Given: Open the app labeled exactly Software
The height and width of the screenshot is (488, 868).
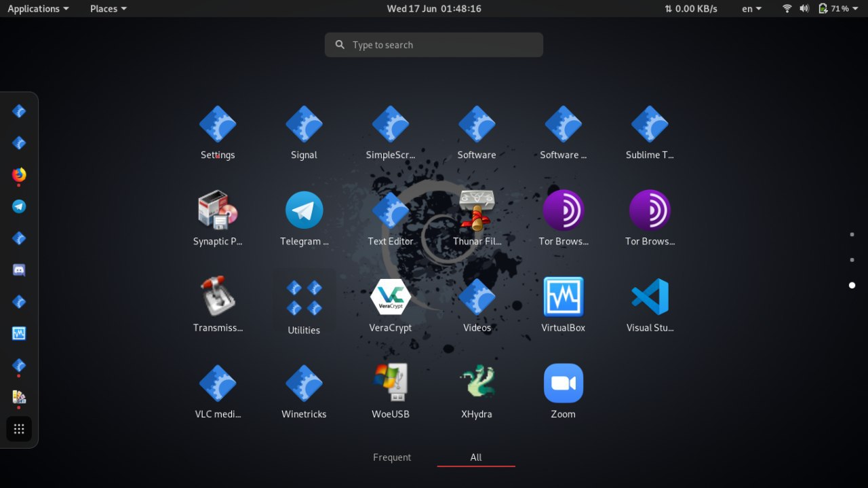Looking at the screenshot, I should [x=477, y=133].
